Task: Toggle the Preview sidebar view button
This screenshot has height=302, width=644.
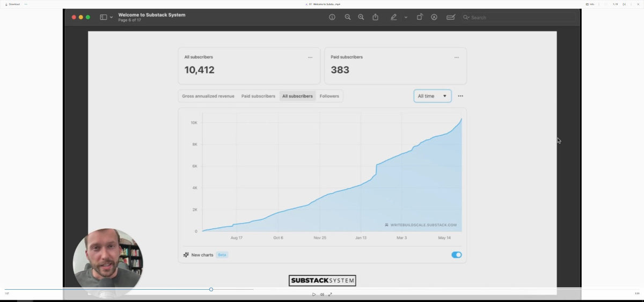Action: (103, 17)
